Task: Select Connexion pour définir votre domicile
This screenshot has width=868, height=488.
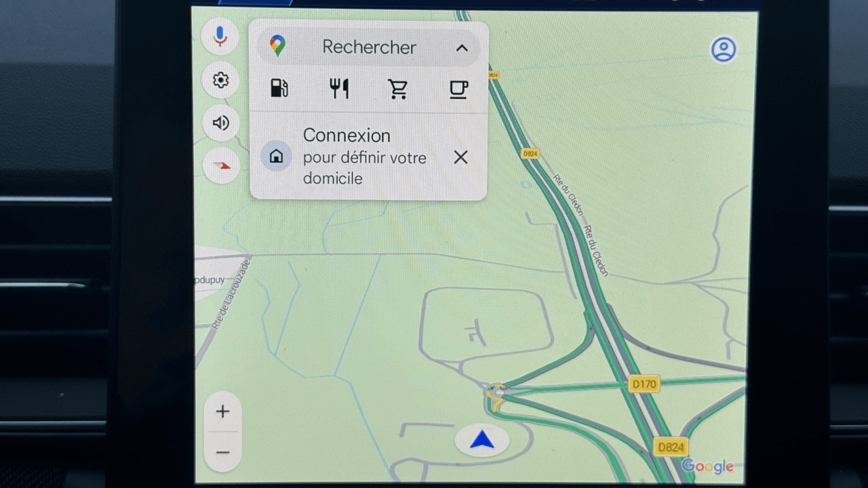Action: [365, 157]
